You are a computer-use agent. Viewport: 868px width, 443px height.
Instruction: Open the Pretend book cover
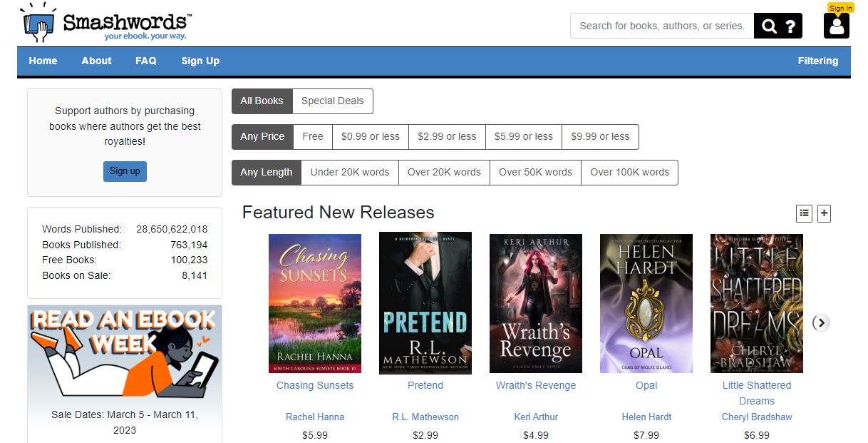point(425,303)
